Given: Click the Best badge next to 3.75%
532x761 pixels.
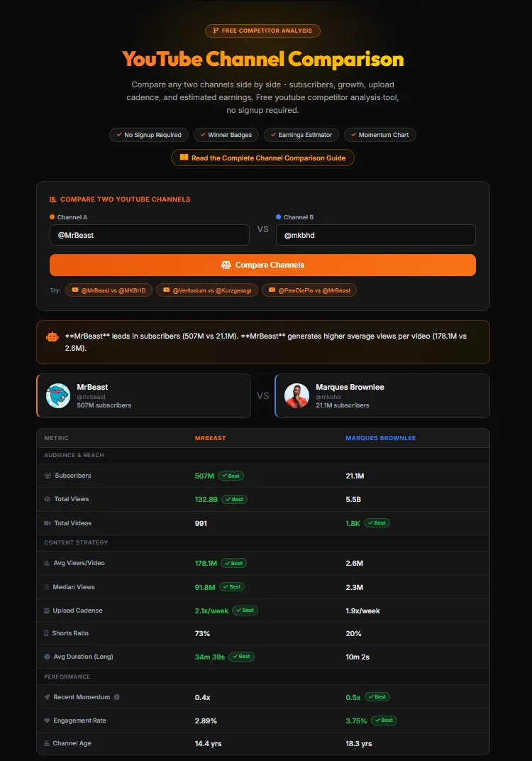Looking at the screenshot, I should tap(384, 721).
